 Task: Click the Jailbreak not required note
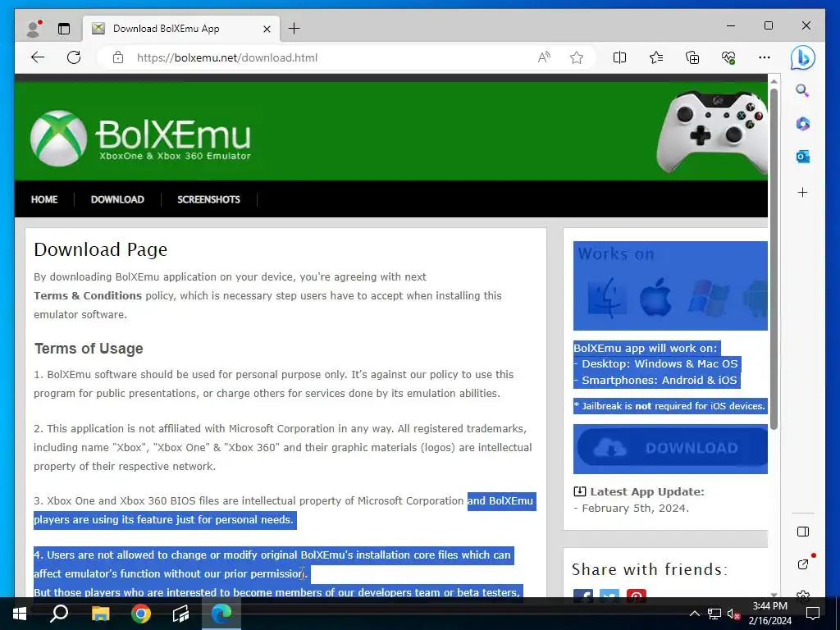tap(669, 406)
